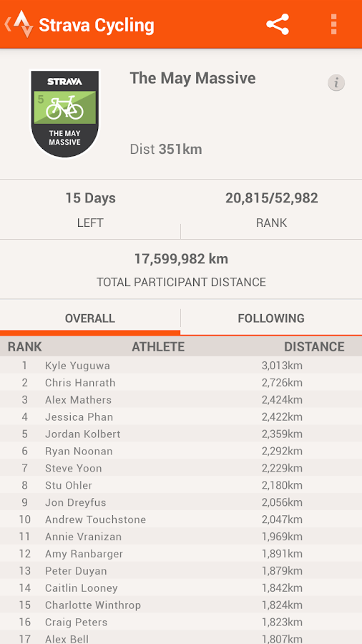This screenshot has height=644, width=362.
Task: Tap the 20,815/52,982 rank stat
Action: [x=271, y=198]
